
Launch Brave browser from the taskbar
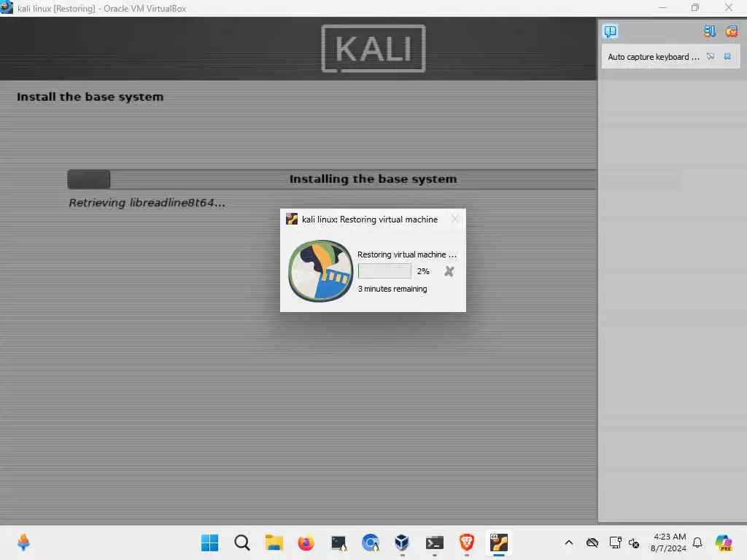466,542
